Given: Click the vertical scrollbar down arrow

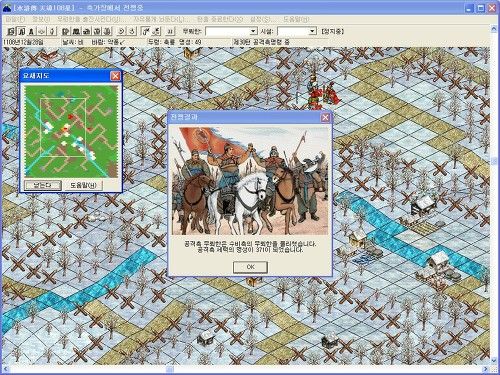Looking at the screenshot, I should 494,360.
